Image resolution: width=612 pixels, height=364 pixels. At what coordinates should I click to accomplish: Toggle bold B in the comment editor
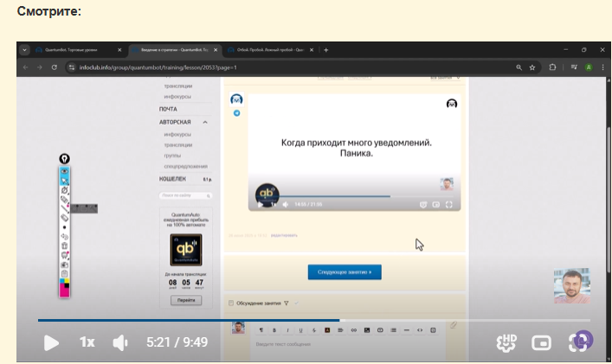pyautogui.click(x=274, y=330)
